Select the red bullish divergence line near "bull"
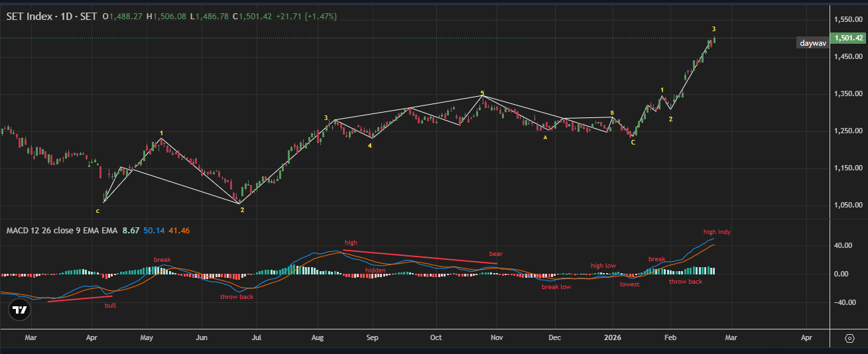Screen dimensions: 868x354 pyautogui.click(x=80, y=298)
